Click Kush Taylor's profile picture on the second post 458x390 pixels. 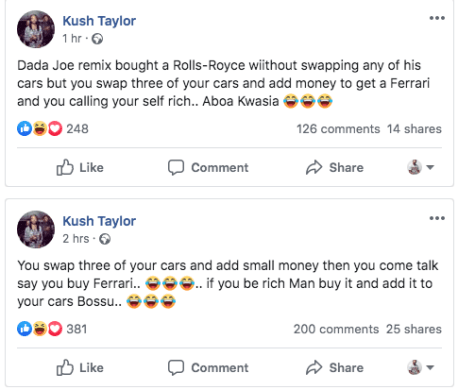[36, 229]
